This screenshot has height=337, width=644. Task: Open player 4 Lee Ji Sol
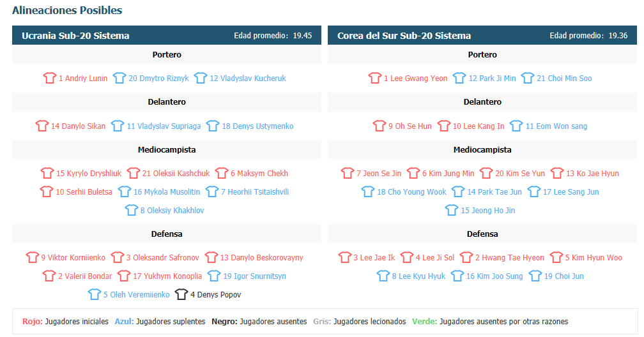[x=435, y=257]
